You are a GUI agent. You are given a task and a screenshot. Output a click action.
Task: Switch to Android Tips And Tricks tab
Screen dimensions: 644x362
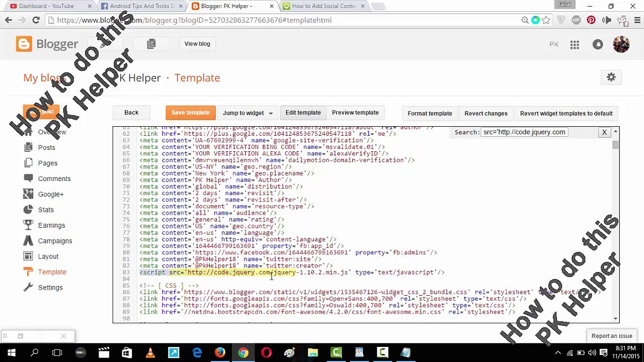click(142, 6)
